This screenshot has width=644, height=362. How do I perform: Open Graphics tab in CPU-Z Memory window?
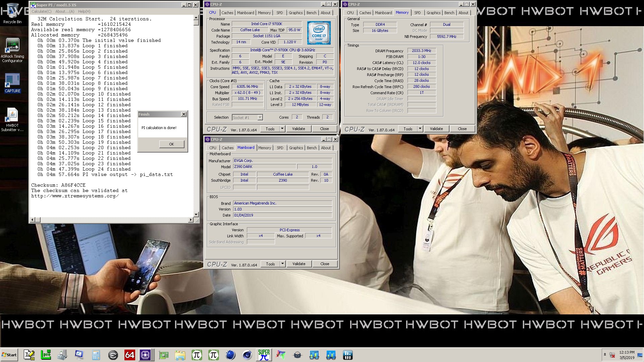(434, 13)
